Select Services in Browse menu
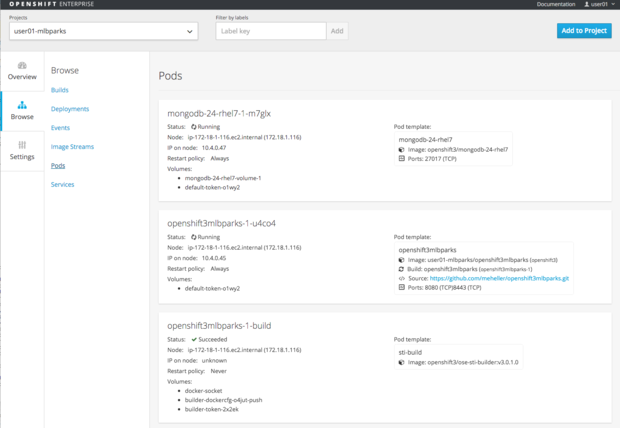Image resolution: width=620 pixels, height=428 pixels. pos(62,185)
